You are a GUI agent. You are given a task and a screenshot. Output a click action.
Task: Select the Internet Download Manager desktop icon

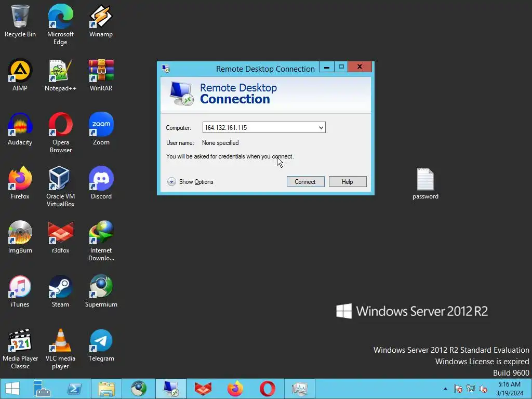point(101,240)
